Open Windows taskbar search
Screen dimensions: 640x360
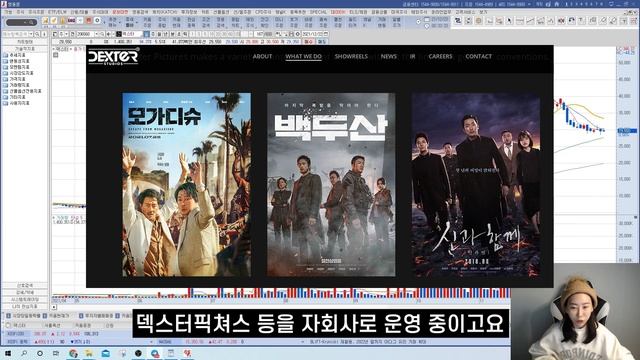click(x=24, y=353)
